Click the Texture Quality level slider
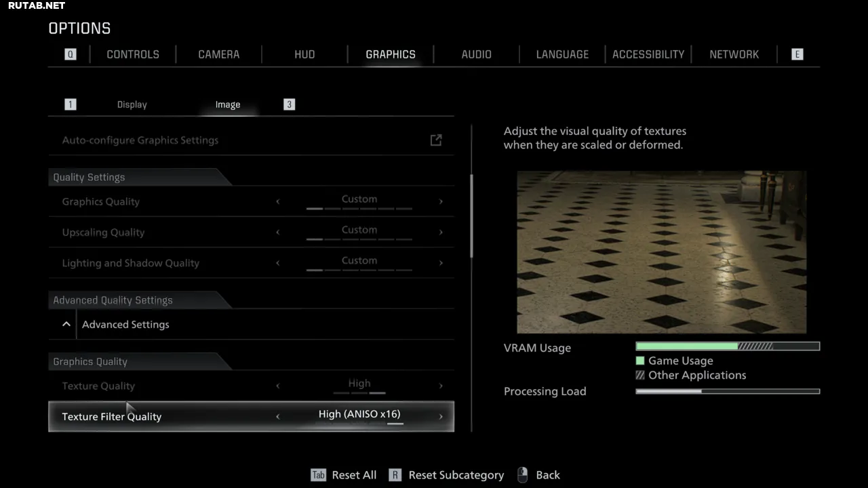 pos(359,392)
